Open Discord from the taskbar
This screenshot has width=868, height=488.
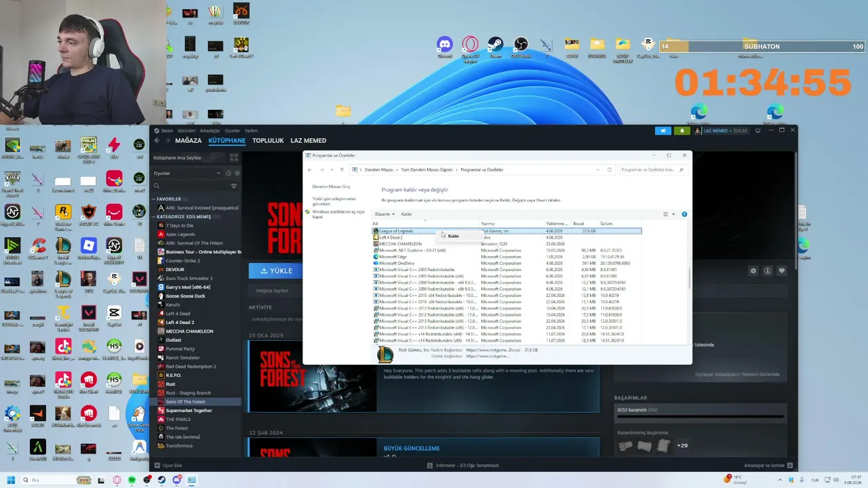point(176,480)
